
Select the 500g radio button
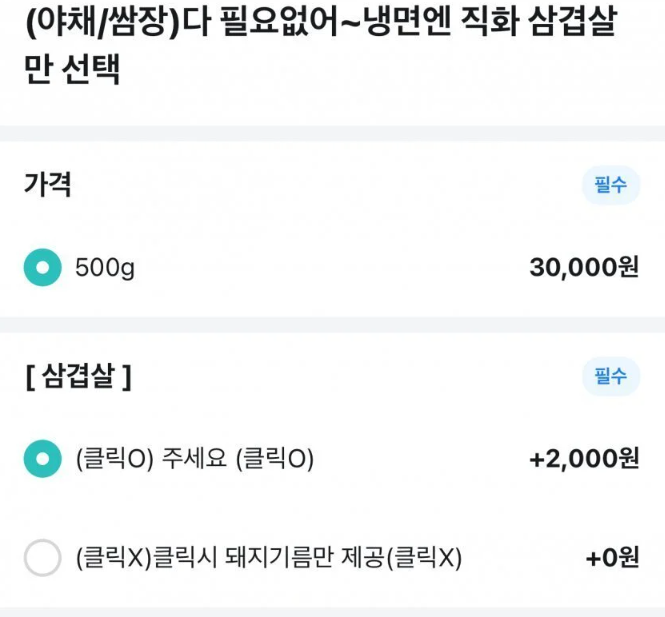pyautogui.click(x=42, y=268)
